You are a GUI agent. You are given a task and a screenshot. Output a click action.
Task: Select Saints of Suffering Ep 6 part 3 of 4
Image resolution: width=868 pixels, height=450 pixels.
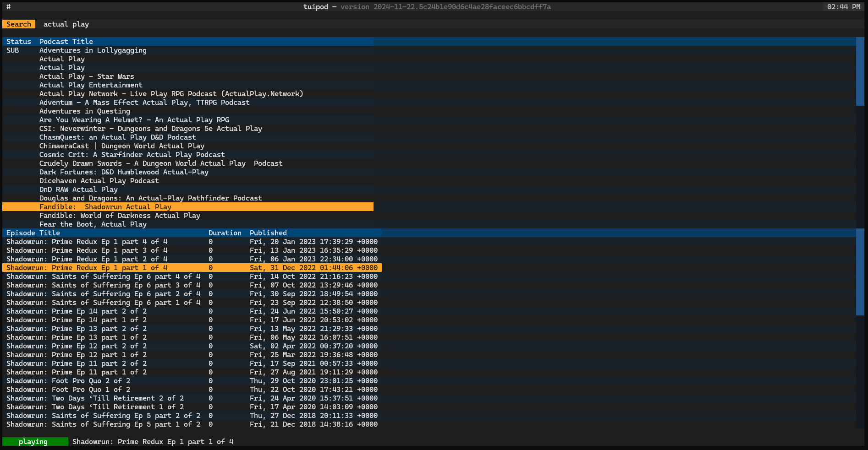192,285
